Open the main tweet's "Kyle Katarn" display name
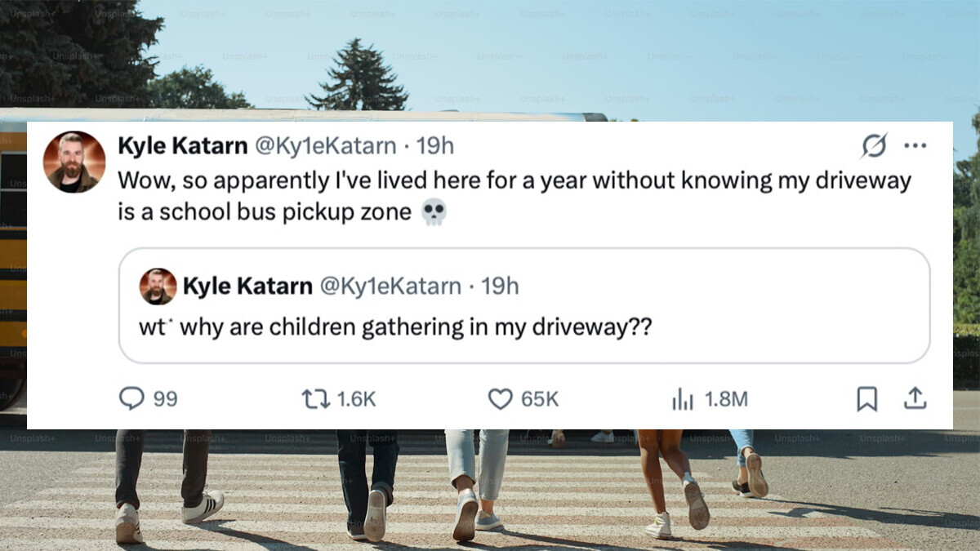980x551 pixels. [183, 146]
